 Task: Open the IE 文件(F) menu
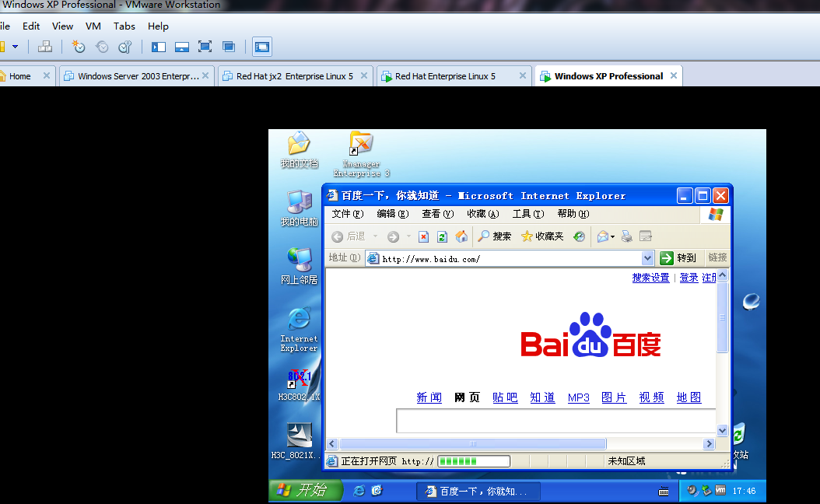pyautogui.click(x=347, y=214)
